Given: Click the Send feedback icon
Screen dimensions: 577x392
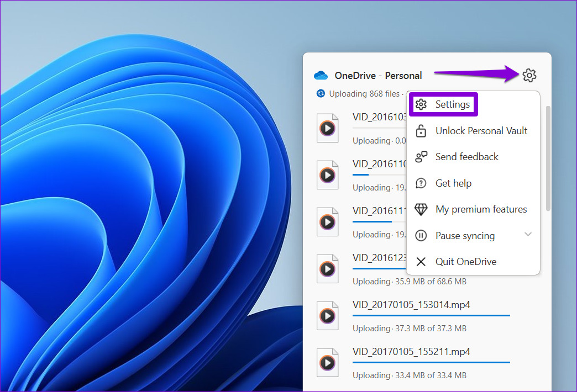Looking at the screenshot, I should coord(421,157).
